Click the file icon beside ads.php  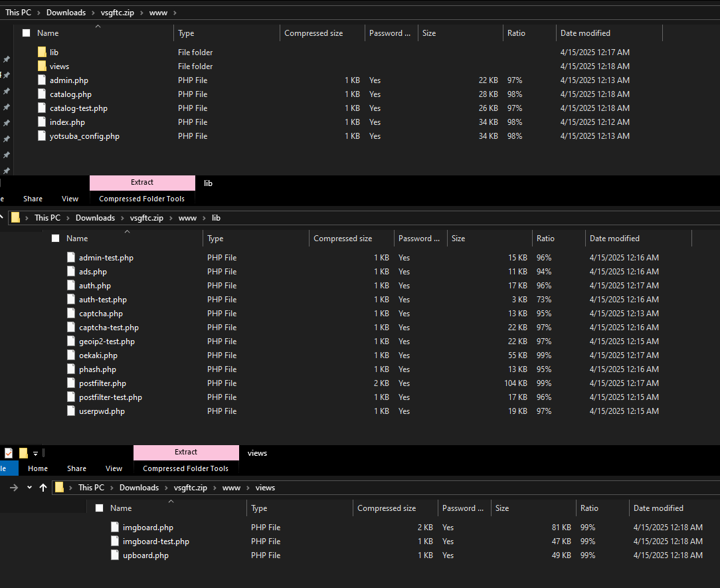pos(70,272)
